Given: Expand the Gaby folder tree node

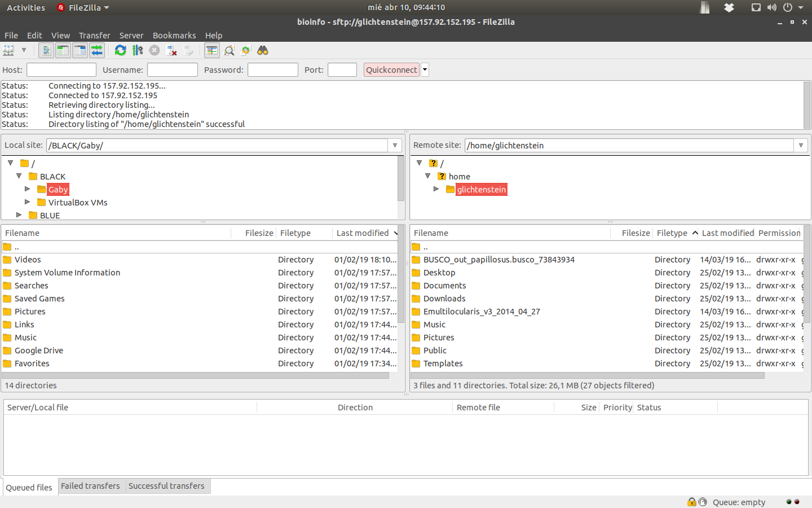Looking at the screenshot, I should [27, 189].
